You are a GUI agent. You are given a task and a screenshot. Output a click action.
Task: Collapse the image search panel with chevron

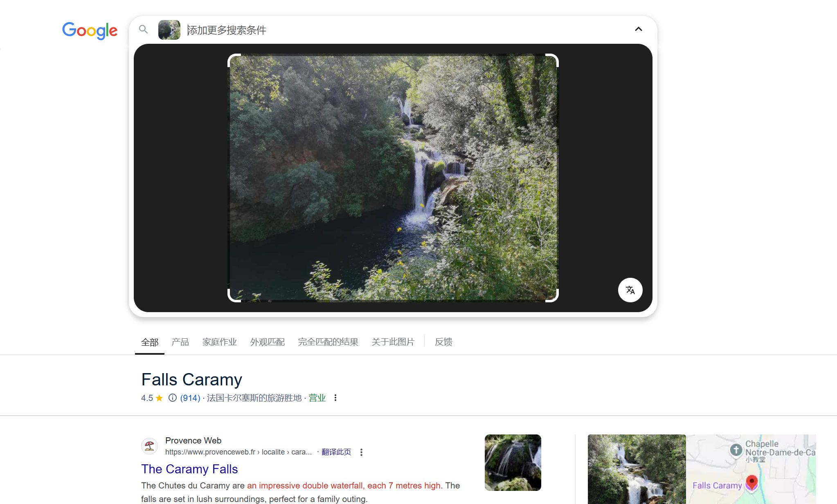click(x=638, y=29)
